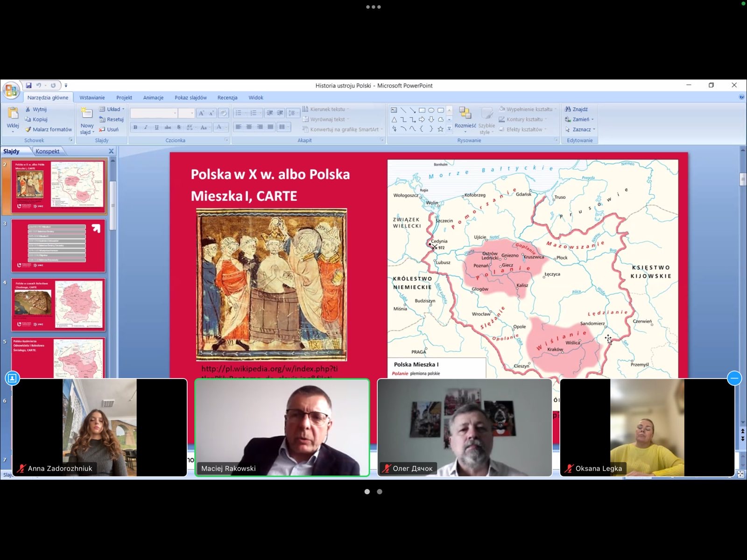
Task: Open the Układ layout dropdown
Action: (x=112, y=109)
